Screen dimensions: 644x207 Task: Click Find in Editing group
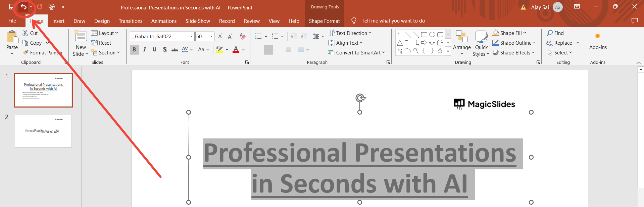[x=555, y=33]
